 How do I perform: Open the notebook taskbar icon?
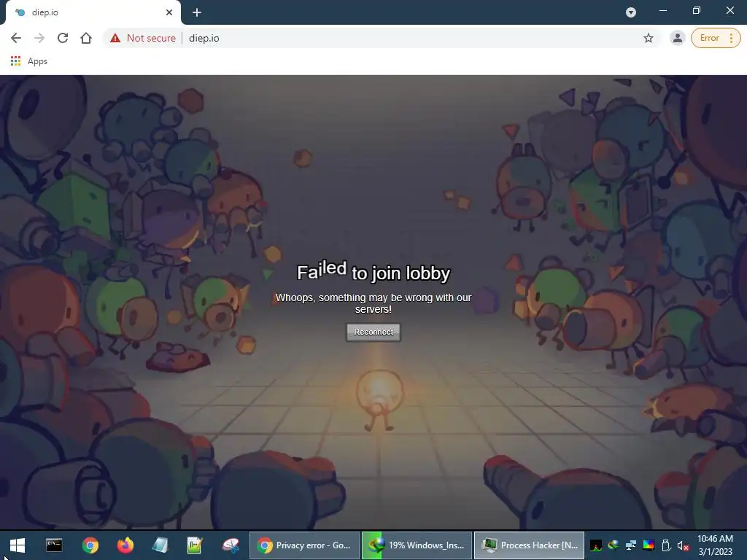click(160, 545)
